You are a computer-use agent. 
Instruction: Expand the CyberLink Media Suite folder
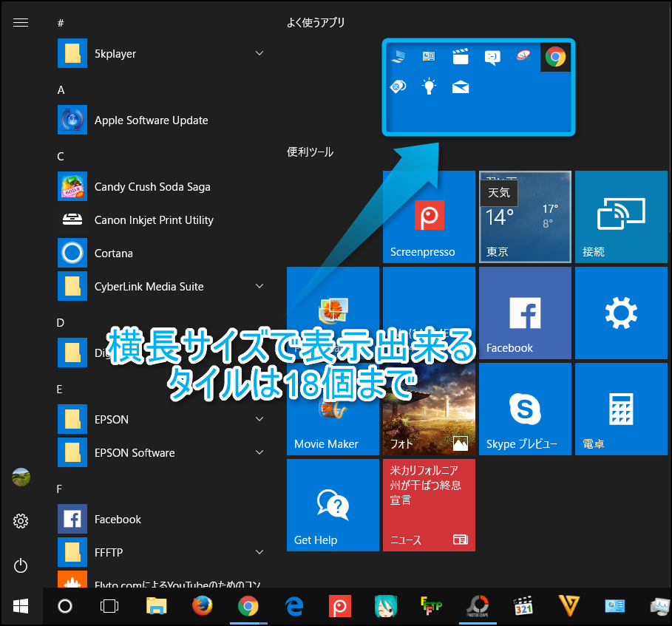coord(259,286)
